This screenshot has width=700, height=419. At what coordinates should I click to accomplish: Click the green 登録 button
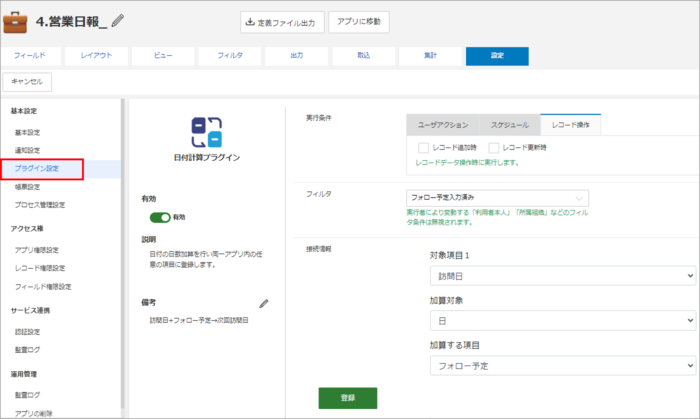click(348, 398)
